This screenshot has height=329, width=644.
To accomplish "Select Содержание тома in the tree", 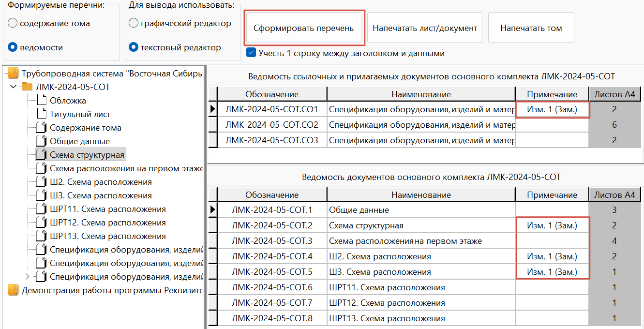I will coord(86,128).
